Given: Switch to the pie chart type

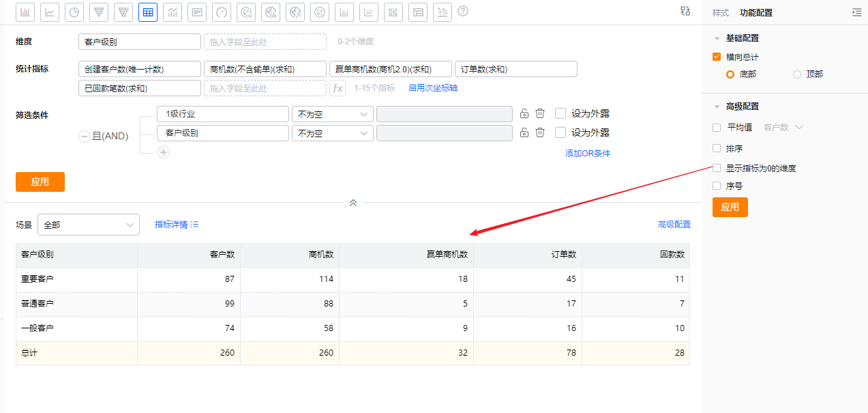Looking at the screenshot, I should pos(74,12).
